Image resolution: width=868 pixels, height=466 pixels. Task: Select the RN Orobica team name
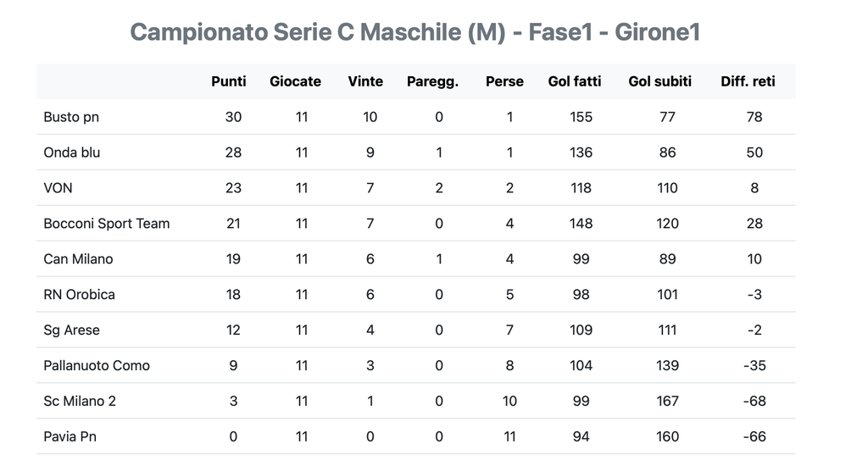pyautogui.click(x=79, y=295)
